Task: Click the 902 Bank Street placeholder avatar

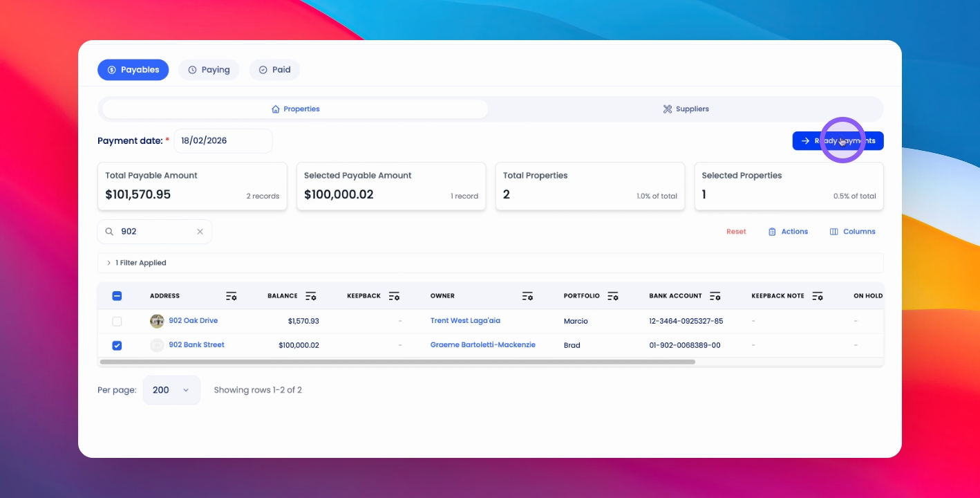Action: click(x=157, y=345)
